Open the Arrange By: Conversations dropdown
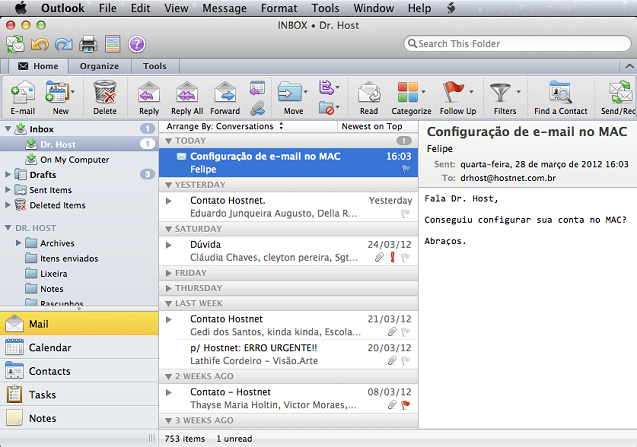Image resolution: width=637 pixels, height=447 pixels. [x=226, y=127]
